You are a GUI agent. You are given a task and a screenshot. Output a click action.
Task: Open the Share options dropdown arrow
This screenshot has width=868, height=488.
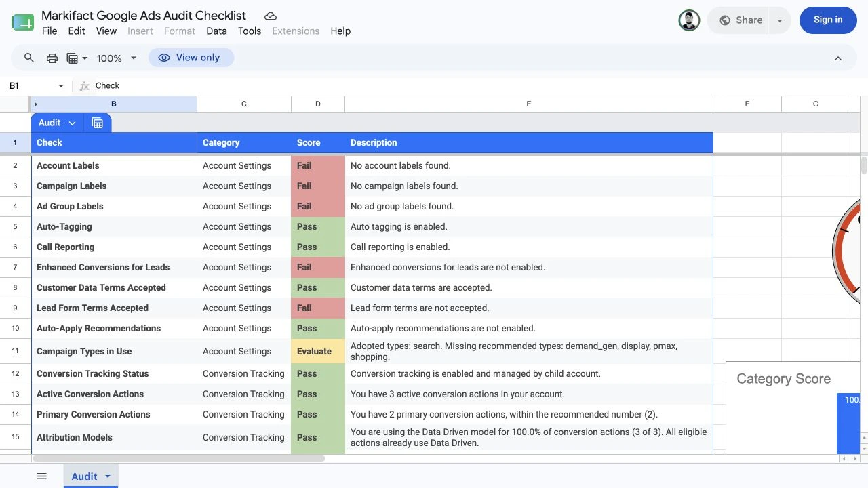coord(780,20)
